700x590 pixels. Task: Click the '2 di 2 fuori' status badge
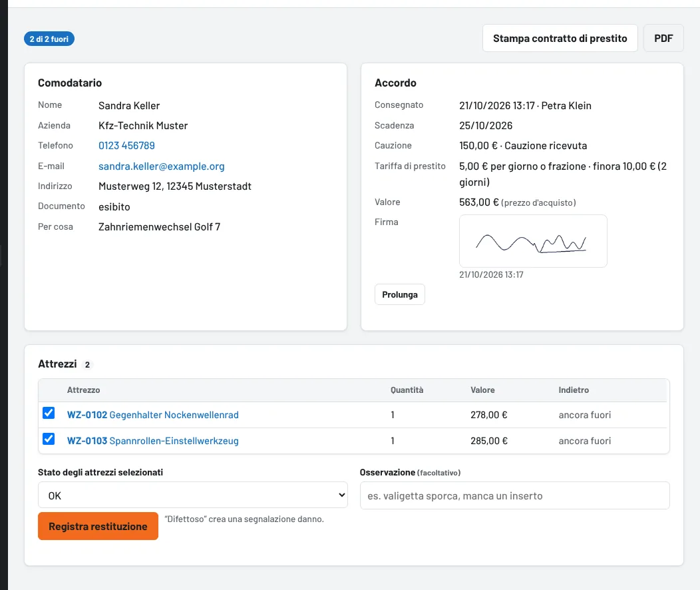pyautogui.click(x=49, y=39)
